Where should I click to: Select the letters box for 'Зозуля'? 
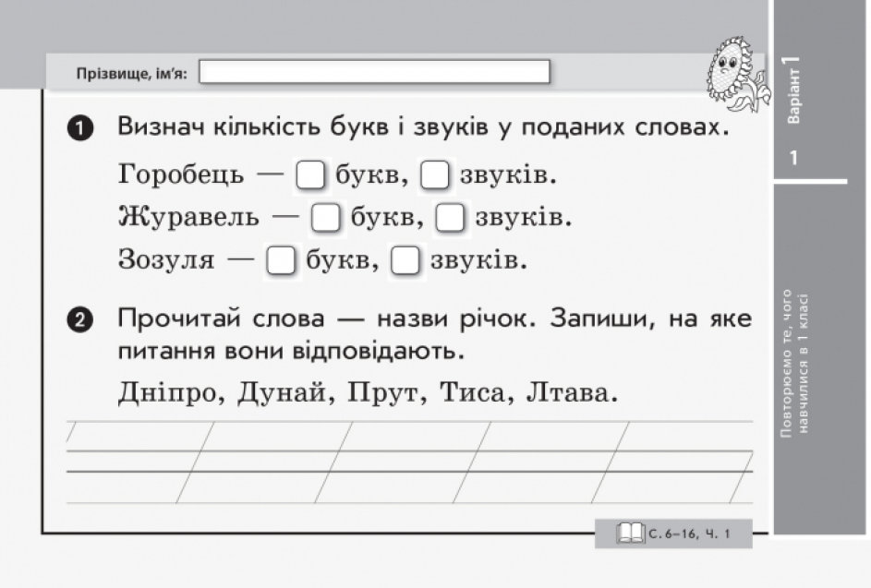281,260
